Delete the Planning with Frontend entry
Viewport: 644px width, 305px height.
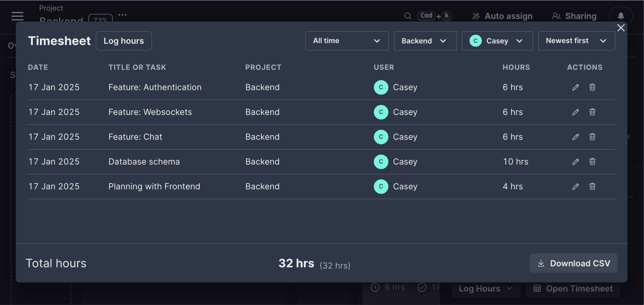tap(592, 186)
